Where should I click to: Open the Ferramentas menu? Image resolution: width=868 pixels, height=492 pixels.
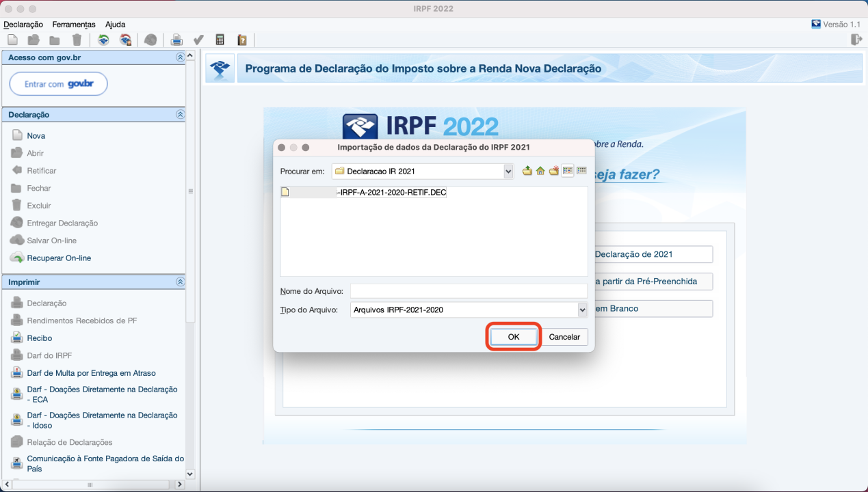[x=74, y=25]
